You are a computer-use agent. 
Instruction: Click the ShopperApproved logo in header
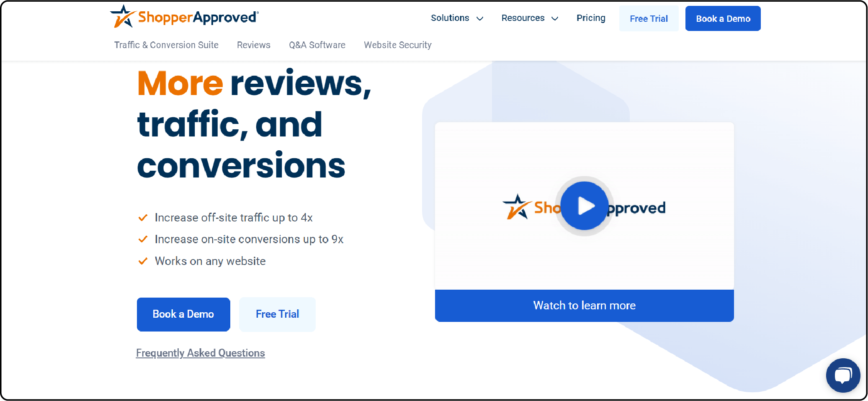pos(184,17)
